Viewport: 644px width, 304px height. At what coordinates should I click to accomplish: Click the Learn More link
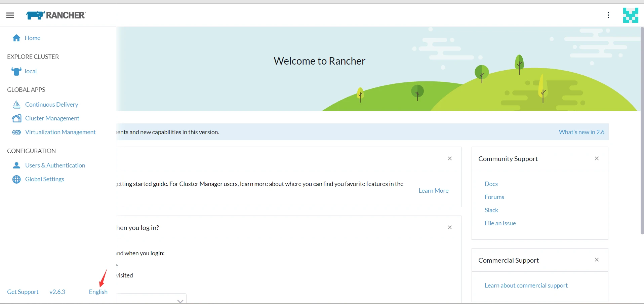(x=434, y=191)
